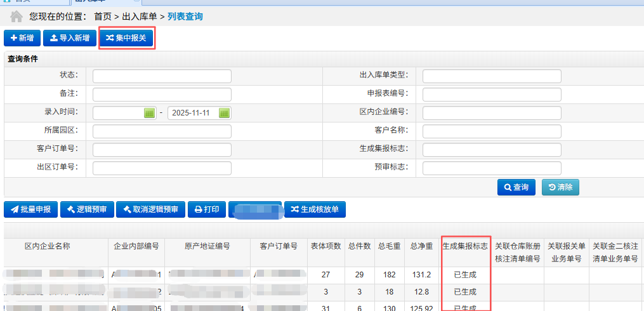
Task: Click the 出入库单 breadcrumb link
Action: pyautogui.click(x=141, y=16)
